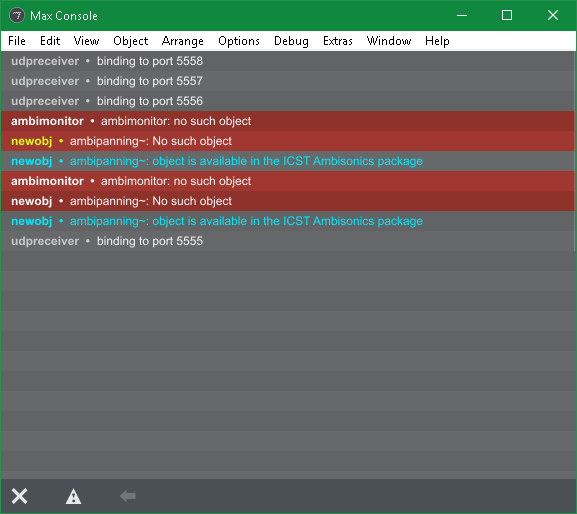The image size is (577, 514).
Task: Open the Arrange menu
Action: (x=183, y=41)
